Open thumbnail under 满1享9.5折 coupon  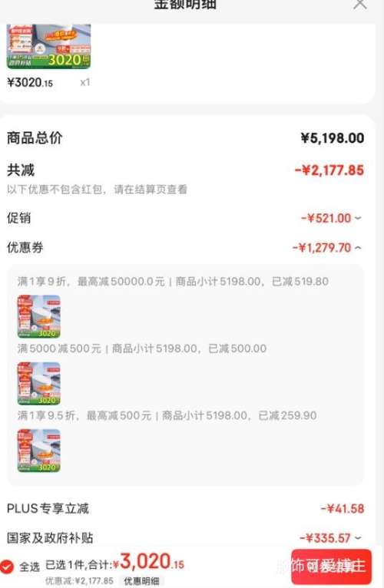pyautogui.click(x=38, y=451)
